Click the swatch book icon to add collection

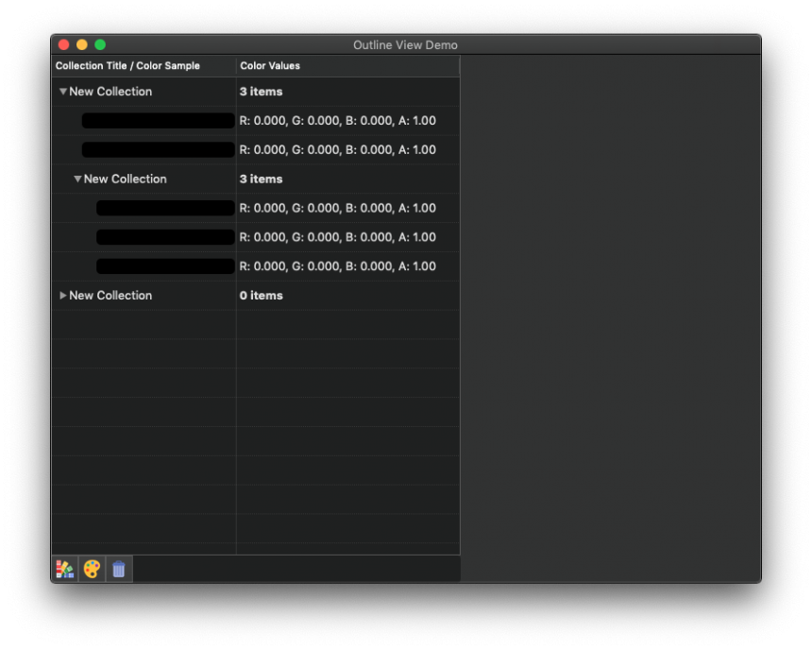[x=64, y=569]
